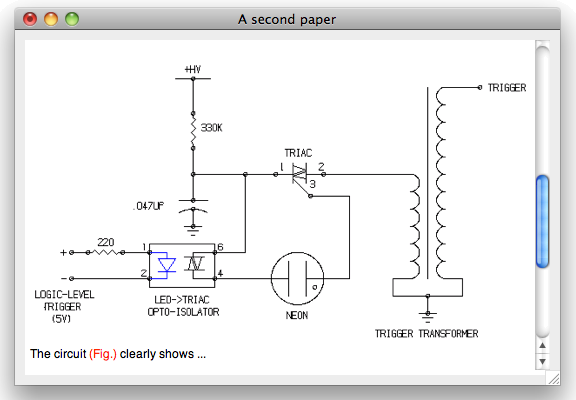Click the opto-isolator triac symbol
Image resolution: width=576 pixels, height=400 pixels.
click(x=195, y=264)
